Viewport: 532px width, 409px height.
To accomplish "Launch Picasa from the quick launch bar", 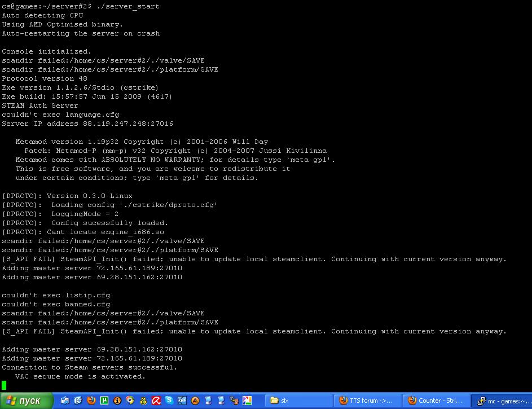I will [x=247, y=401].
